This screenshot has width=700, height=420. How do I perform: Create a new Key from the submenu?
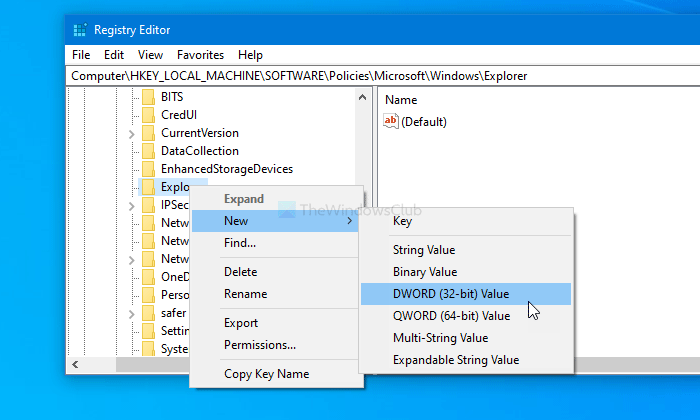click(x=402, y=221)
